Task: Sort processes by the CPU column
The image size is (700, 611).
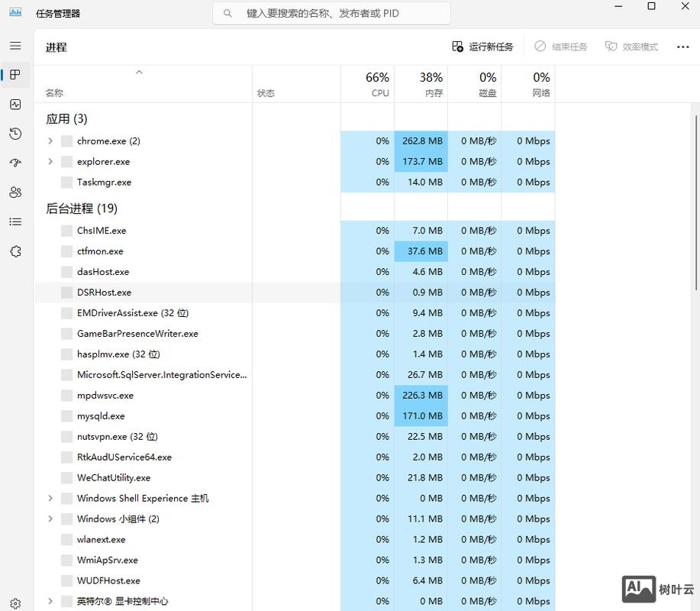Action: coord(379,84)
